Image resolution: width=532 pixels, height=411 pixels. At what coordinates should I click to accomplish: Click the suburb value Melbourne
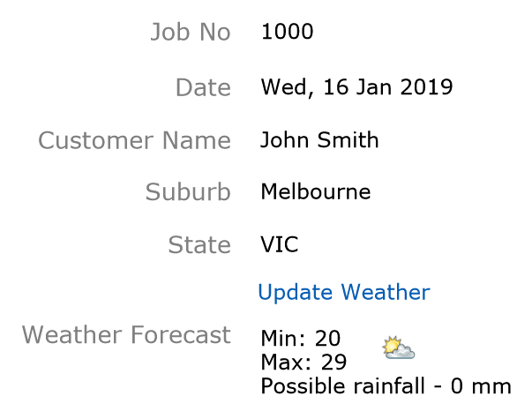click(x=316, y=191)
